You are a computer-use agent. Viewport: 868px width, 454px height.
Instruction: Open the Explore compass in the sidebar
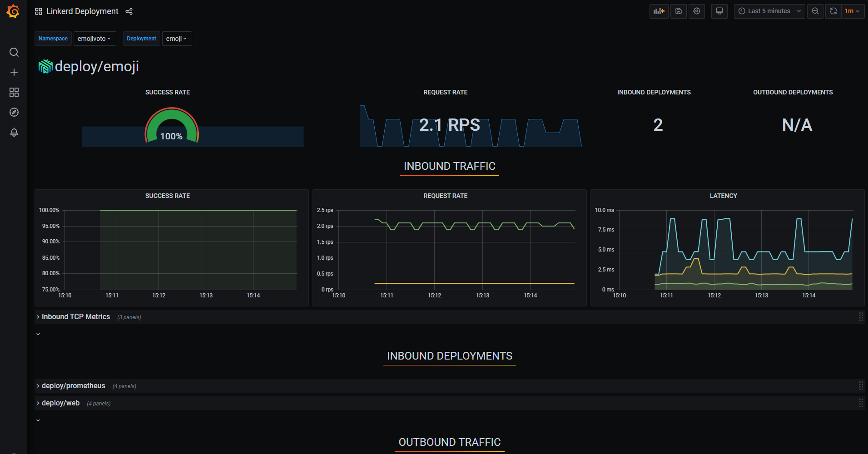[x=14, y=112]
